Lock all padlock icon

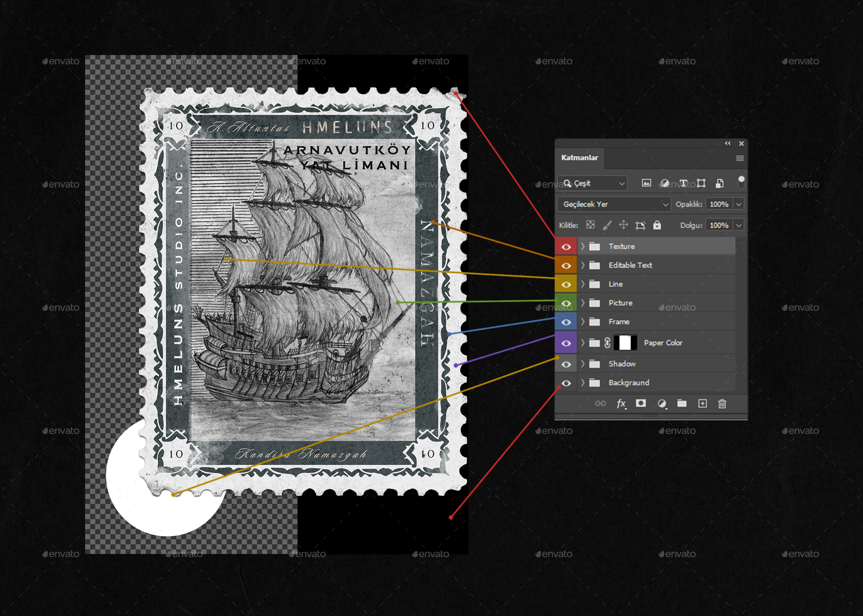[657, 225]
